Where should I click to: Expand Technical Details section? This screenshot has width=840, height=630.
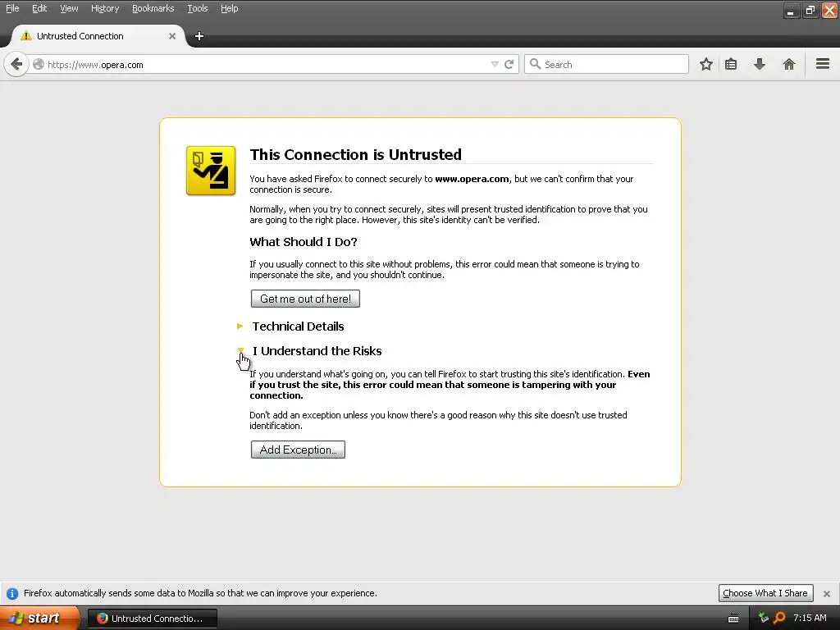tap(298, 326)
